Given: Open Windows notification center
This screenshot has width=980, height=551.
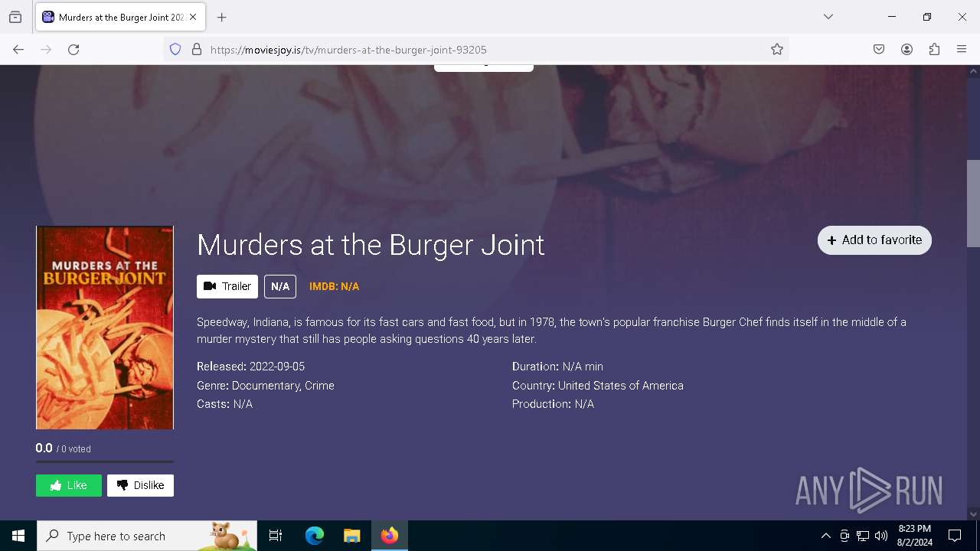Looking at the screenshot, I should (955, 536).
